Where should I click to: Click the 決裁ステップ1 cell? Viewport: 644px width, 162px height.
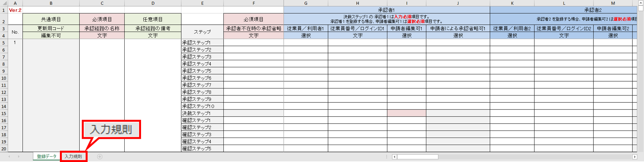click(202, 113)
